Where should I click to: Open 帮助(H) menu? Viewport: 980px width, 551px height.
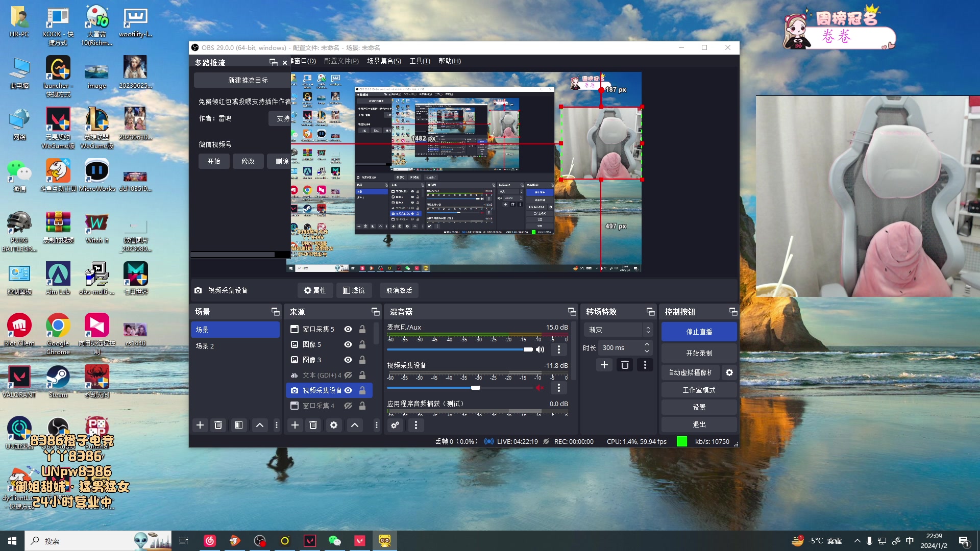click(x=449, y=61)
